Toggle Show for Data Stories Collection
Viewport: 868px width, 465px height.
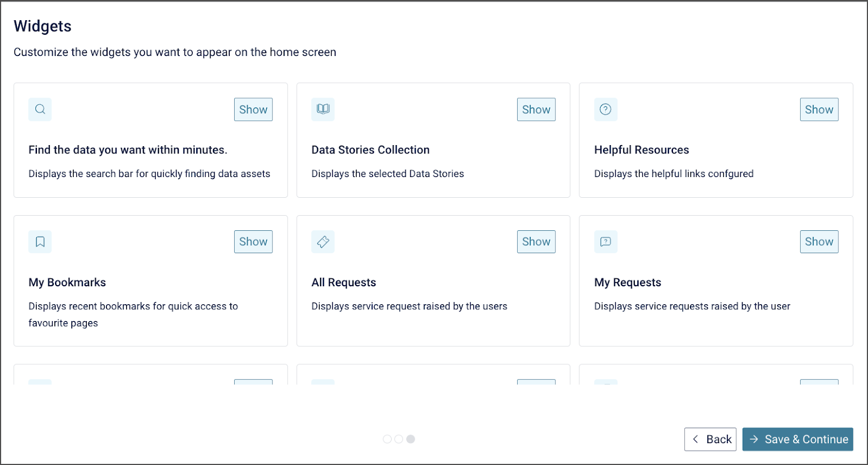pos(536,110)
